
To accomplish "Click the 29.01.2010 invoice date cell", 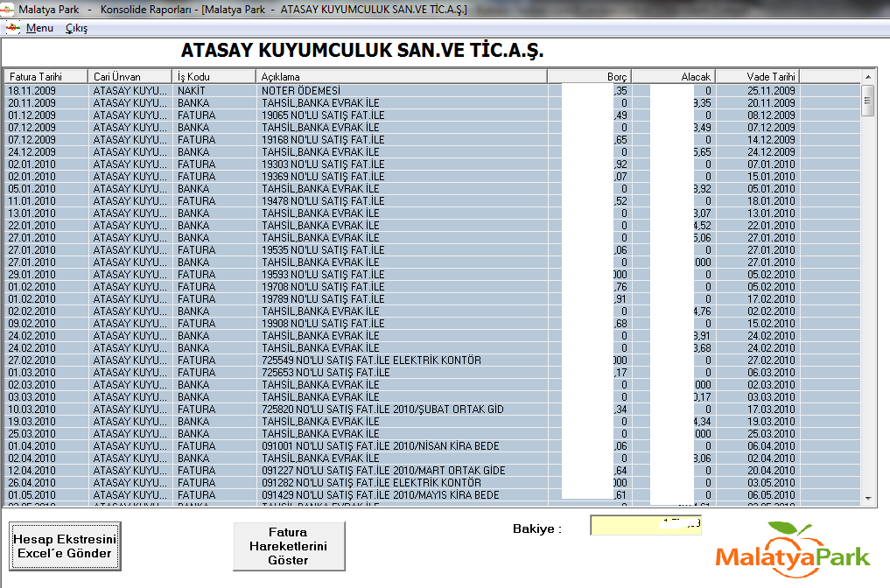I will [46, 274].
